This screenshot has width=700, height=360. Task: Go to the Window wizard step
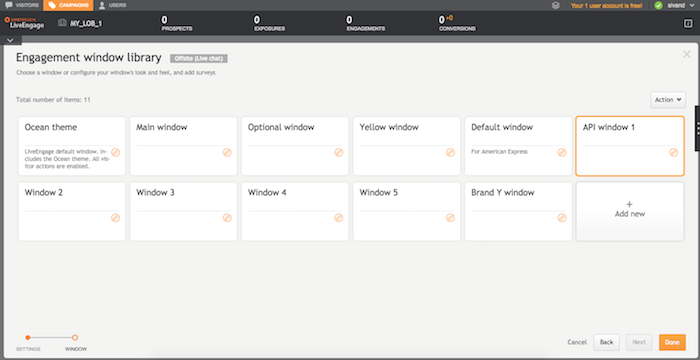(x=75, y=338)
